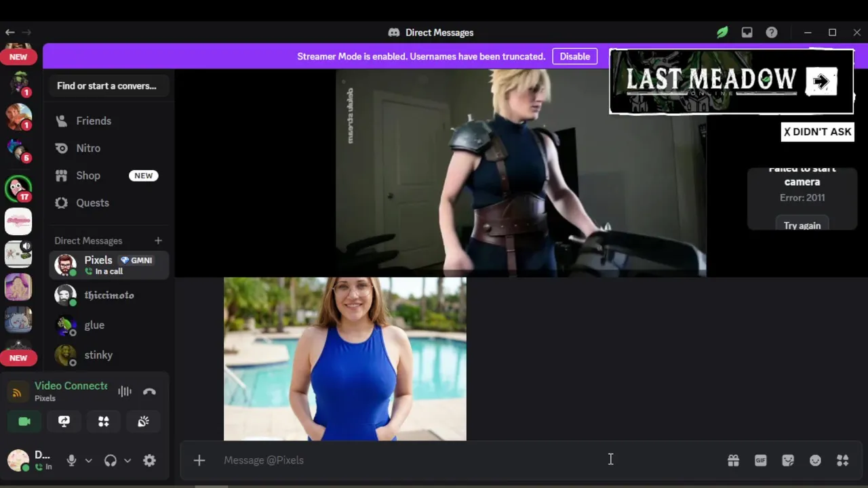
Task: Share your screen button
Action: pos(64,422)
